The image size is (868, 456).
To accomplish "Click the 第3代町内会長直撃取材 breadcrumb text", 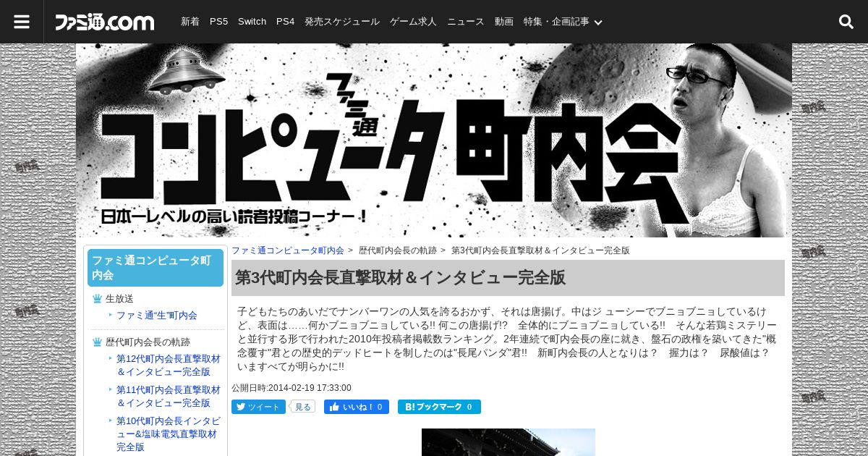I will [x=540, y=250].
